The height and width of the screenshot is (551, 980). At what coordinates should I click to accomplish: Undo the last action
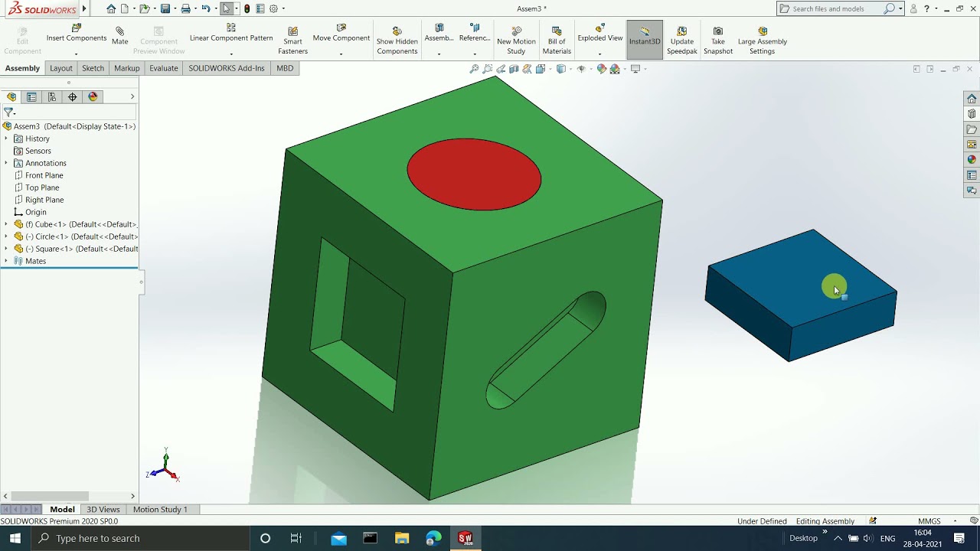[x=205, y=9]
